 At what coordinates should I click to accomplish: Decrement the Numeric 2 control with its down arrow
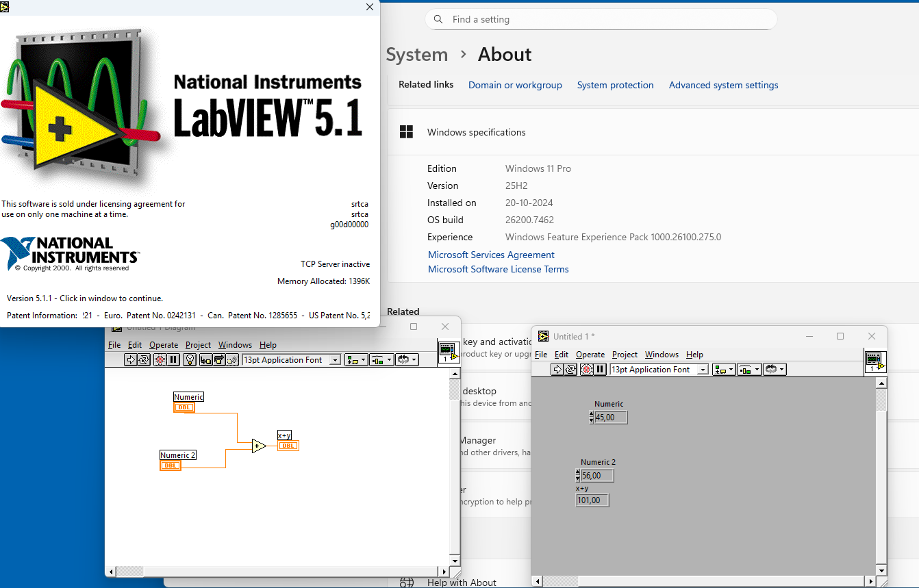pos(577,478)
